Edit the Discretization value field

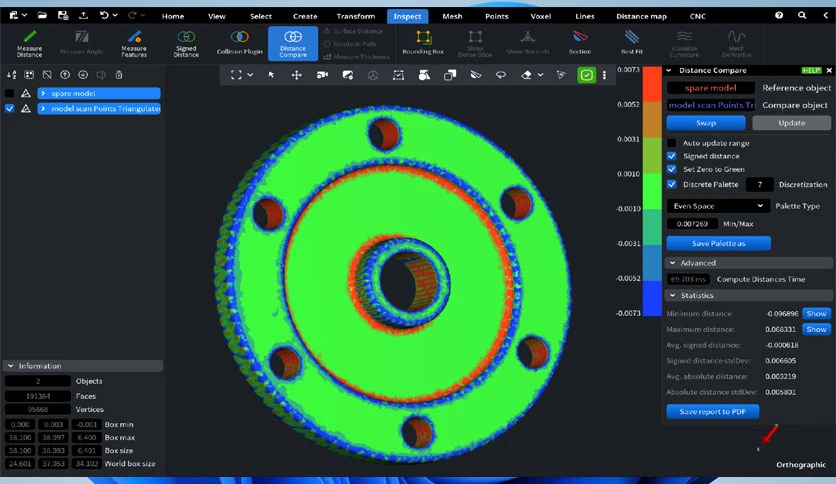pyautogui.click(x=759, y=184)
